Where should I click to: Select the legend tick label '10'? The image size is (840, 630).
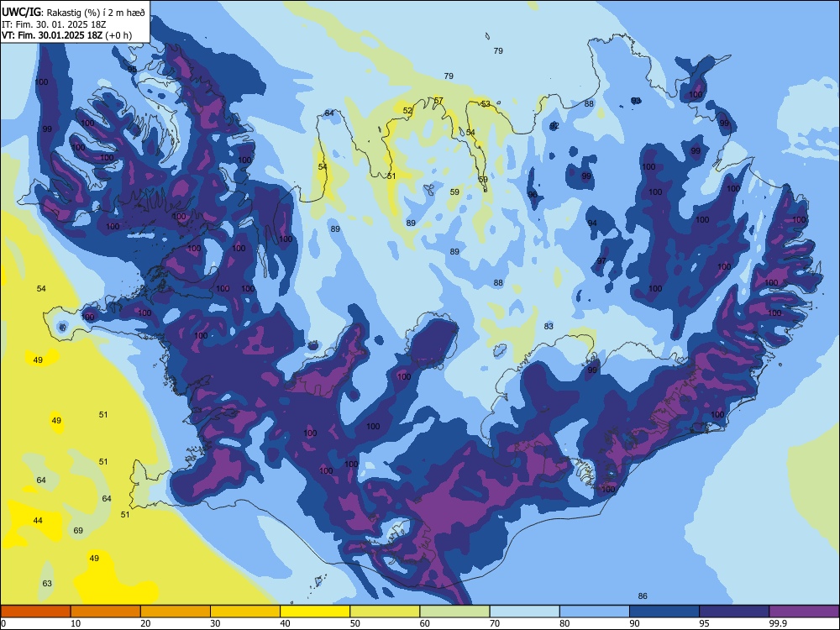76,623
